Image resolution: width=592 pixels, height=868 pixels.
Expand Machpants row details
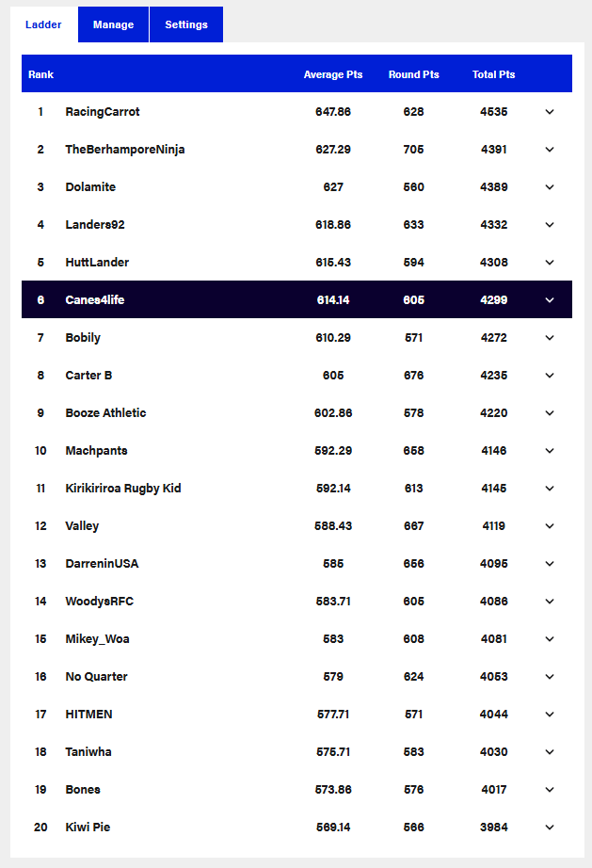tap(550, 451)
